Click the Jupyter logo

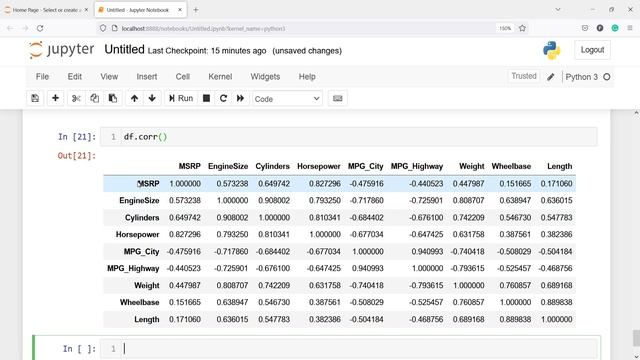coord(62,50)
